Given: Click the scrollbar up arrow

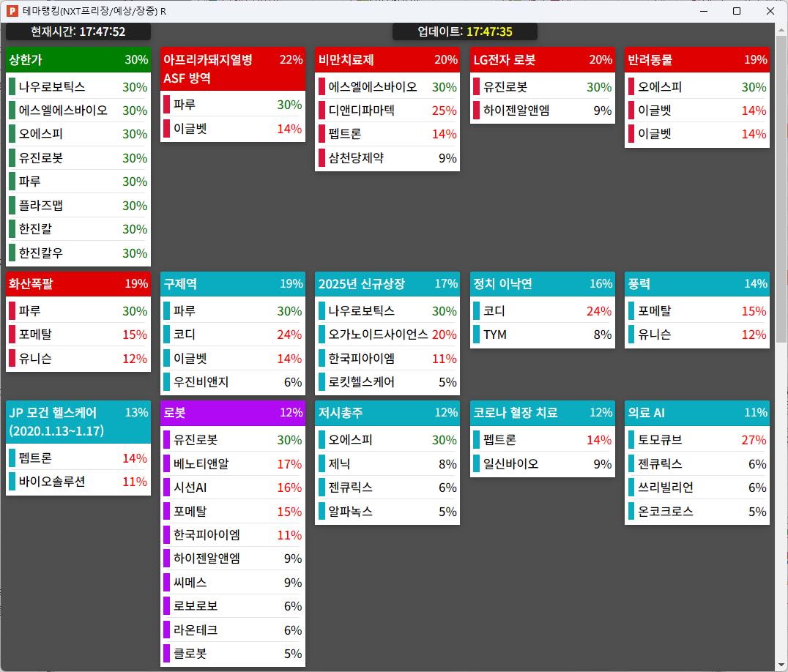Looking at the screenshot, I should point(781,29).
